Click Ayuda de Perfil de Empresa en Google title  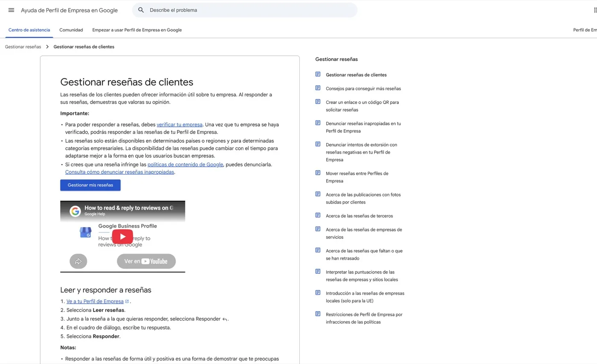(x=70, y=10)
